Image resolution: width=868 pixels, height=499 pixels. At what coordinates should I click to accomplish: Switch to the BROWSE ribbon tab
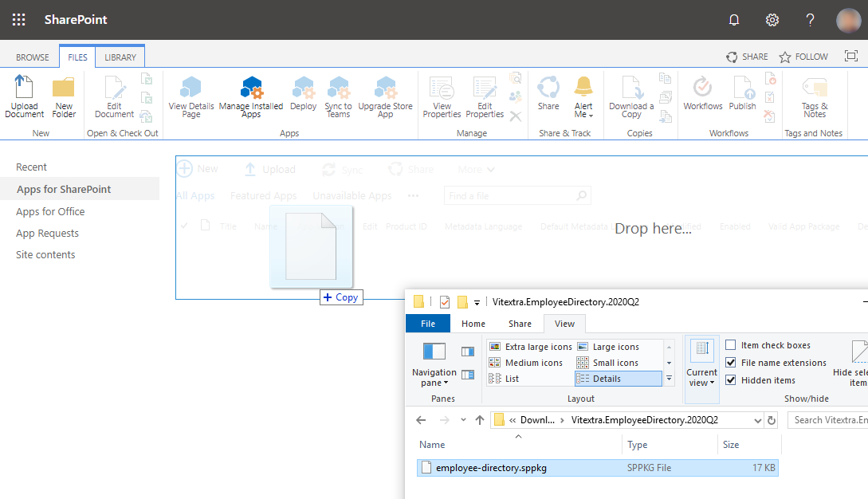[x=32, y=57]
